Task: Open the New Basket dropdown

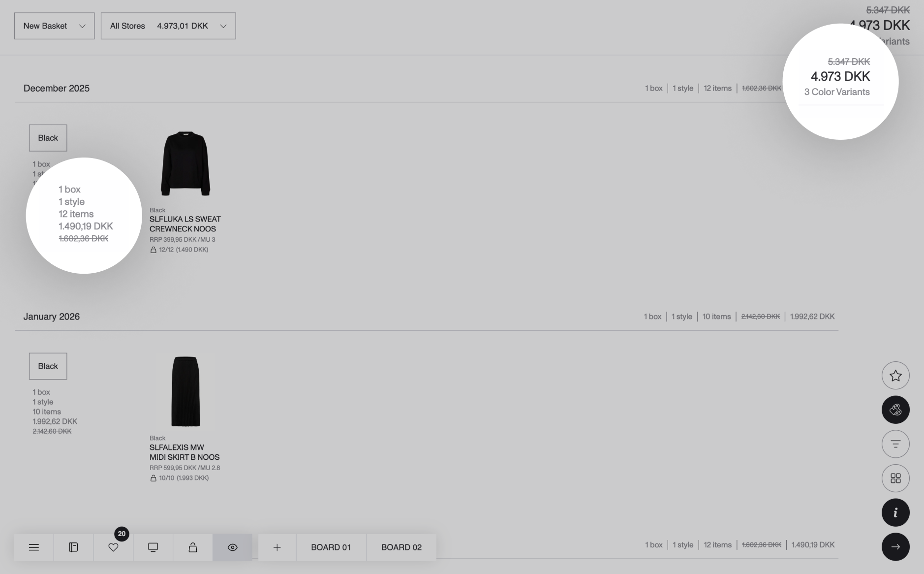Action: (x=55, y=26)
